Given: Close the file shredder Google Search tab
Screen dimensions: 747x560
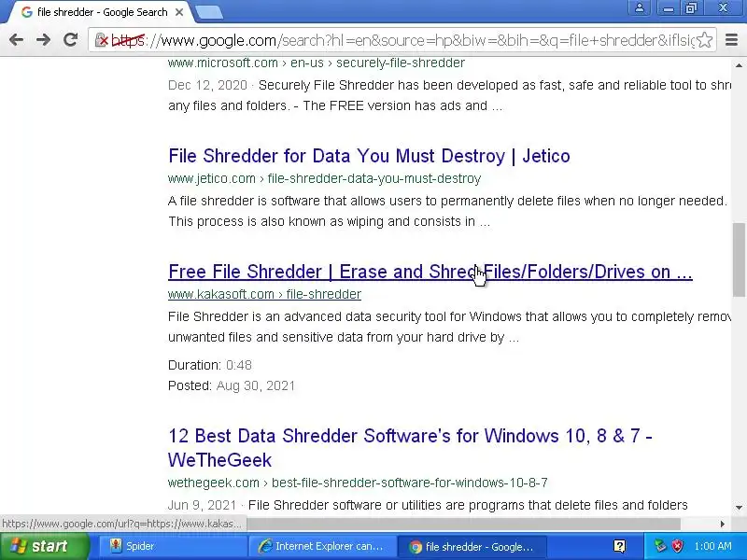Looking at the screenshot, I should (179, 12).
